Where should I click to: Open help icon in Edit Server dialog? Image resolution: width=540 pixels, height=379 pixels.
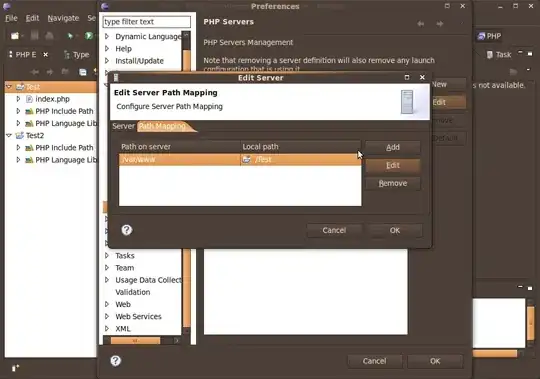(127, 230)
